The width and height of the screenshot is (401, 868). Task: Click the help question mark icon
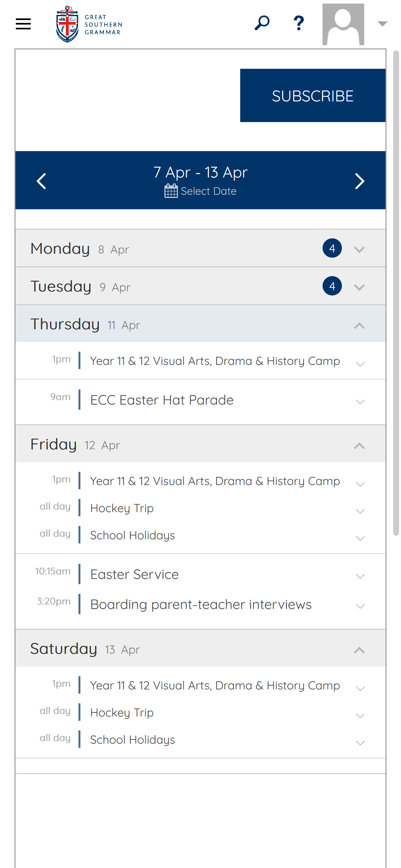(x=299, y=22)
